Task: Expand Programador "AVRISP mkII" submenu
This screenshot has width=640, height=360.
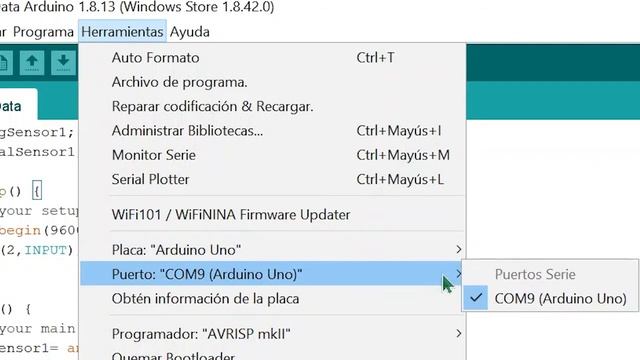Action: click(273, 334)
